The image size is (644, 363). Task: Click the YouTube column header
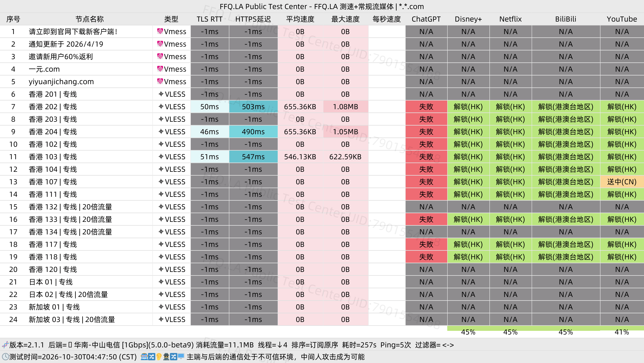click(x=622, y=19)
